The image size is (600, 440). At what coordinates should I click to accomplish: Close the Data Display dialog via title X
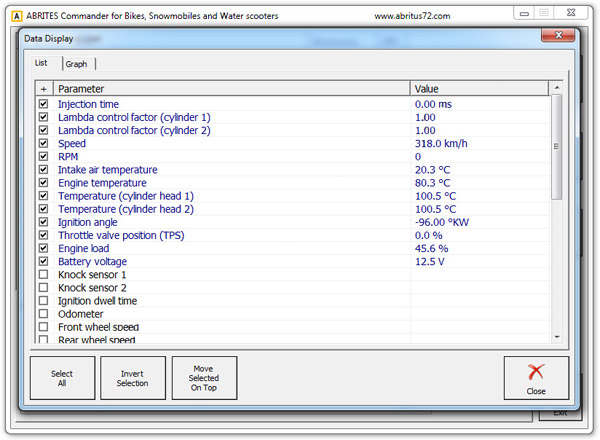558,35
